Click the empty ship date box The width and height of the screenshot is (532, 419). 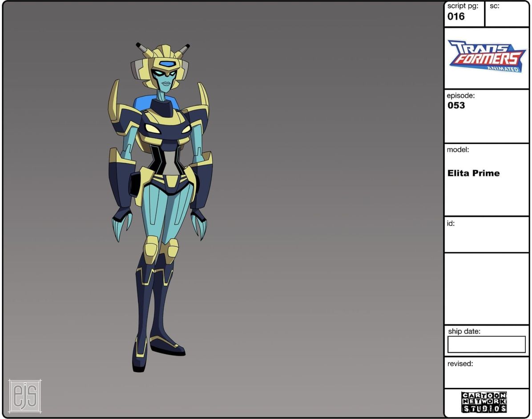[486, 344]
